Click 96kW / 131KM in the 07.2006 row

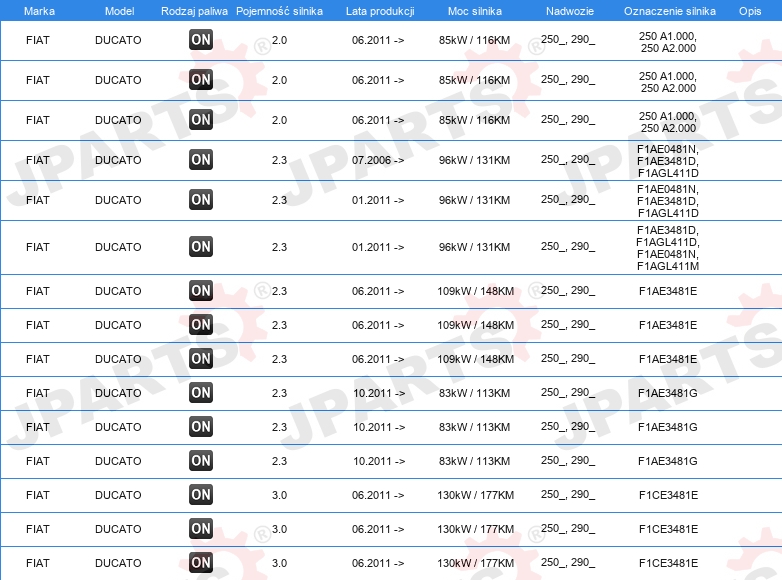click(x=474, y=160)
